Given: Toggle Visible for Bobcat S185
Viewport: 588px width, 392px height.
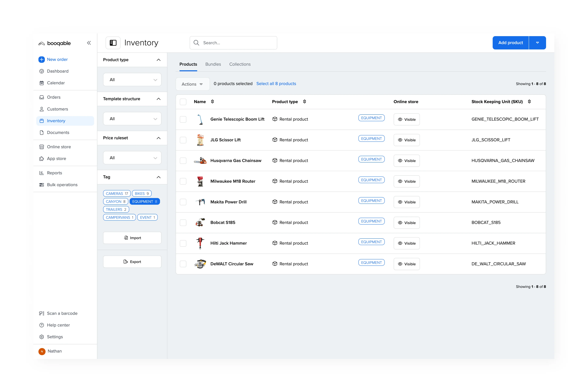Looking at the screenshot, I should [407, 223].
